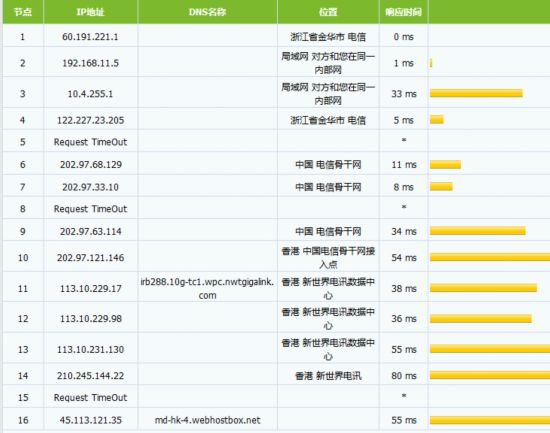Click the 8 ms response bar
The height and width of the screenshot is (433, 550).
pos(441,186)
